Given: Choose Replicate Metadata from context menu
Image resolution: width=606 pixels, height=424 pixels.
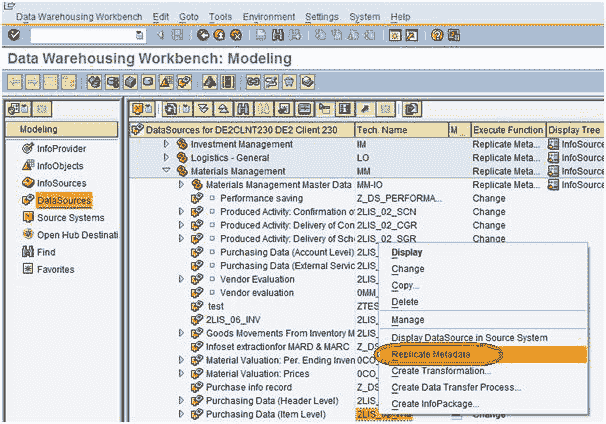Looking at the screenshot, I should click(x=431, y=354).
